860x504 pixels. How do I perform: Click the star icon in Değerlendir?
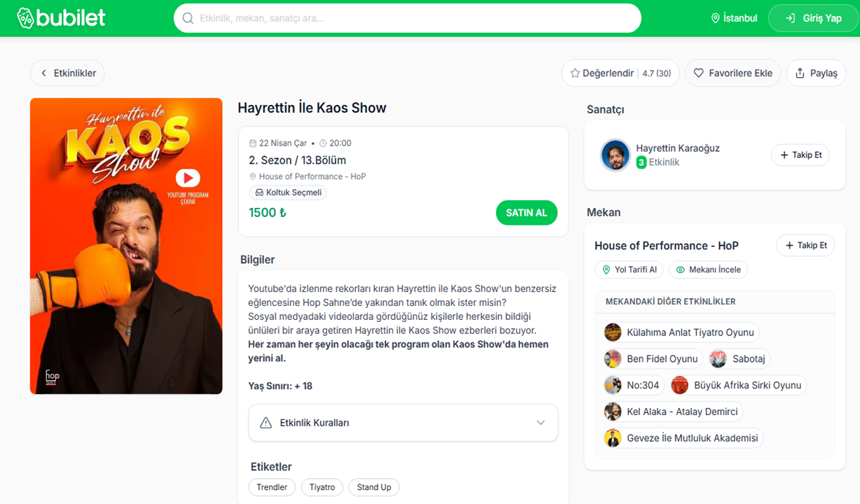coord(575,73)
